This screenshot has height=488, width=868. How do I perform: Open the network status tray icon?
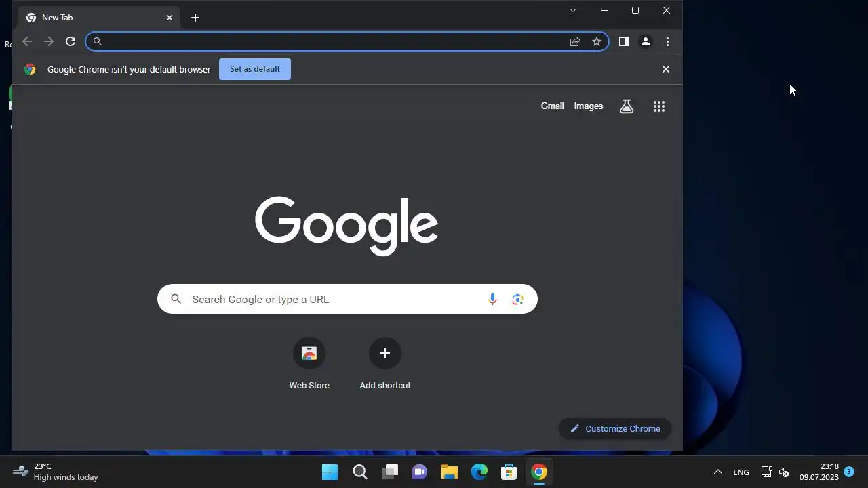[767, 472]
